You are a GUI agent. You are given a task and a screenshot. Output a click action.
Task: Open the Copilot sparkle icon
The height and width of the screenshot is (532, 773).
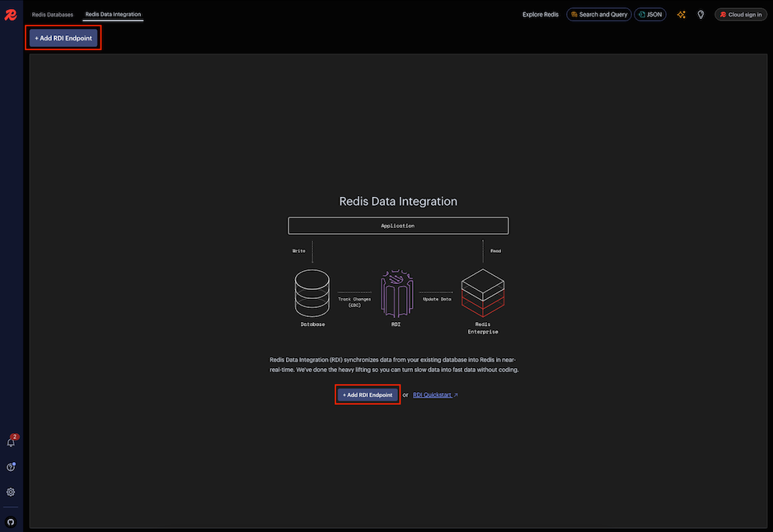point(681,15)
